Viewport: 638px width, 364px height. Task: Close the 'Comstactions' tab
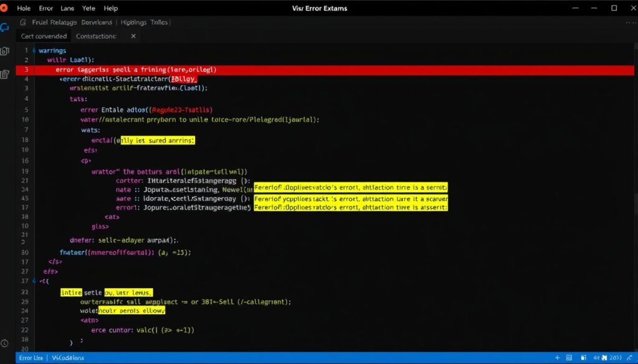click(133, 36)
